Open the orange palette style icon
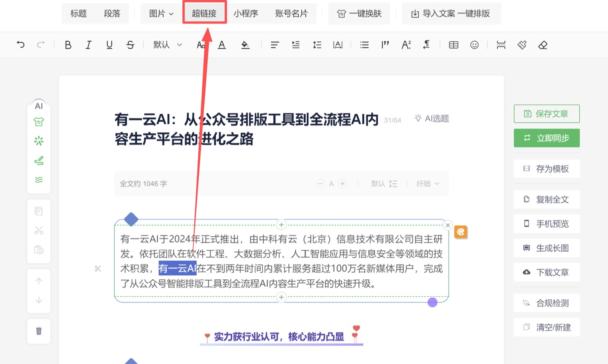 pyautogui.click(x=460, y=232)
